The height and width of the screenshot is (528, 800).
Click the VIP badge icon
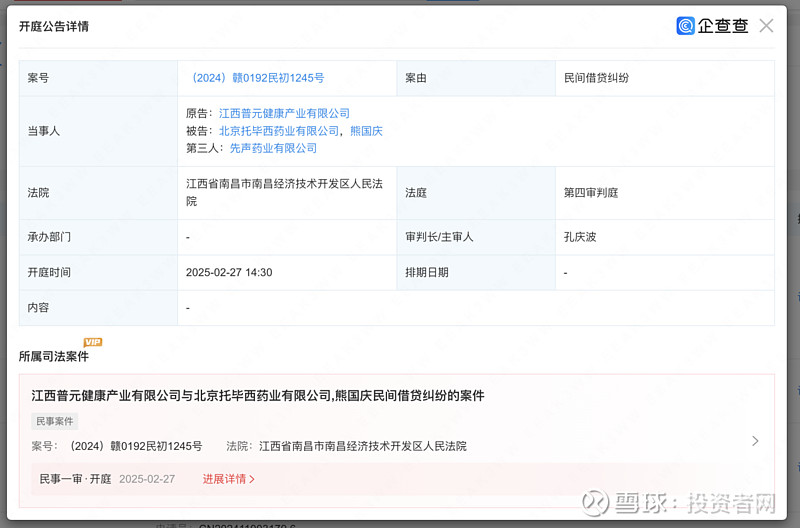(x=93, y=342)
